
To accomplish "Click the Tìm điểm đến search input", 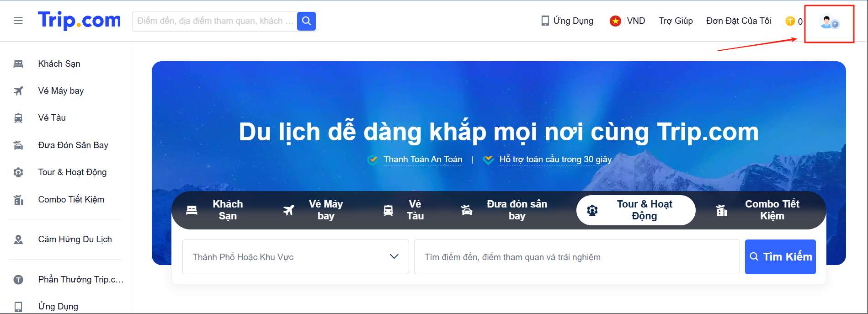I will click(x=577, y=257).
